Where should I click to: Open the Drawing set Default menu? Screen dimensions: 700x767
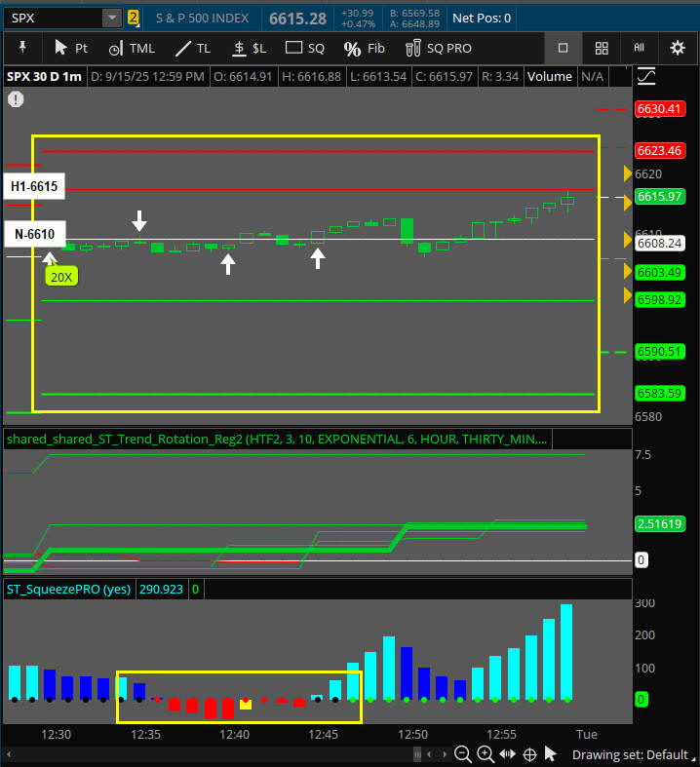(x=630, y=754)
